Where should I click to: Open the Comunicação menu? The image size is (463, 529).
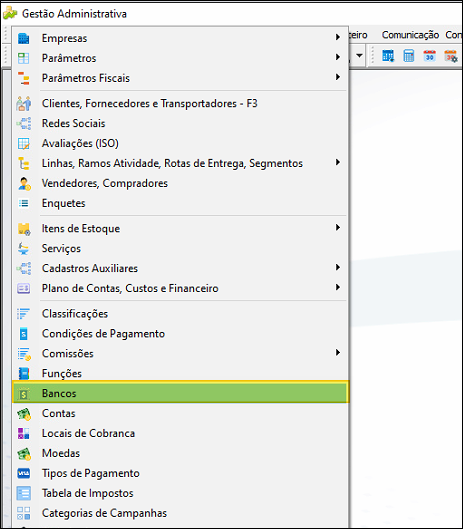410,35
